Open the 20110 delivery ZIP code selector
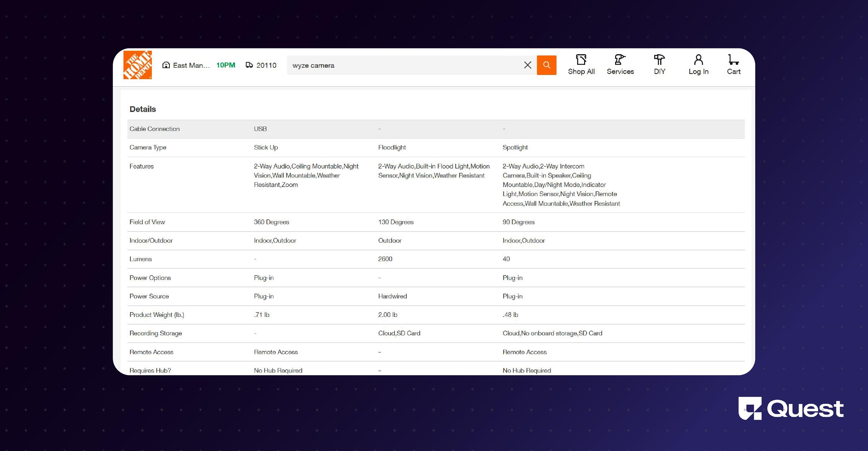The width and height of the screenshot is (868, 451). point(261,65)
